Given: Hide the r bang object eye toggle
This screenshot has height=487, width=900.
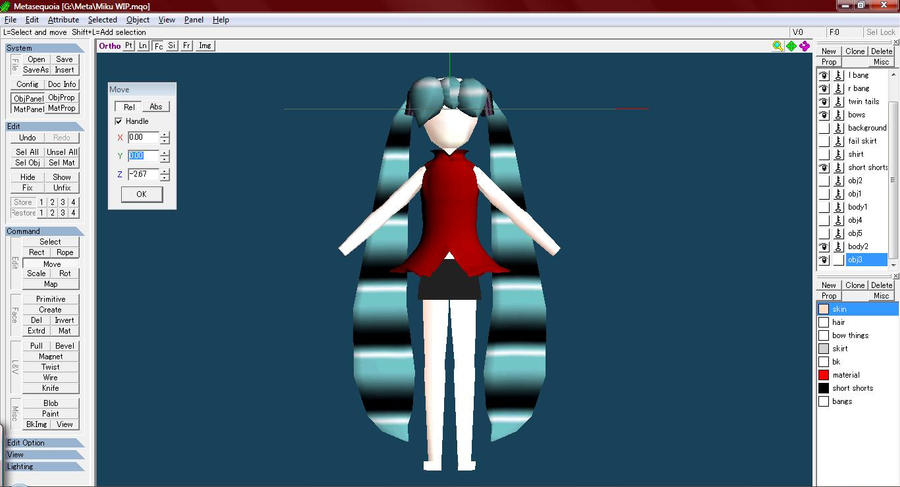Looking at the screenshot, I should point(824,88).
